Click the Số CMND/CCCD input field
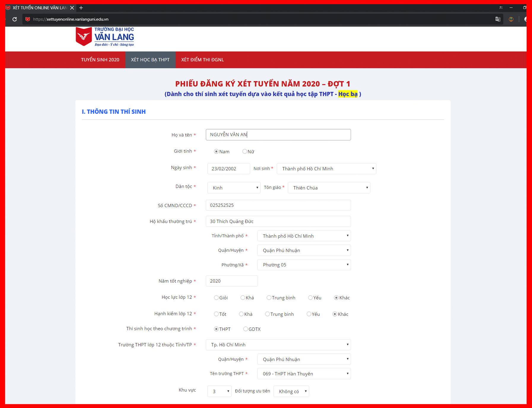This screenshot has width=532, height=408. (x=278, y=205)
